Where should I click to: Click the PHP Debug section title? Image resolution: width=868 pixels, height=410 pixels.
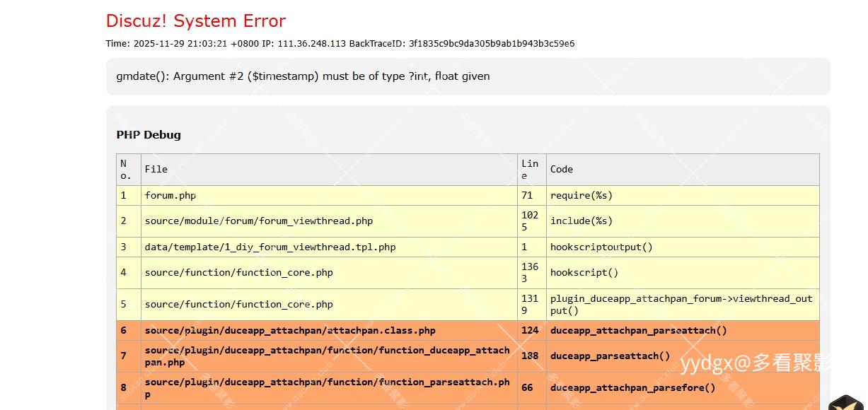click(x=149, y=135)
